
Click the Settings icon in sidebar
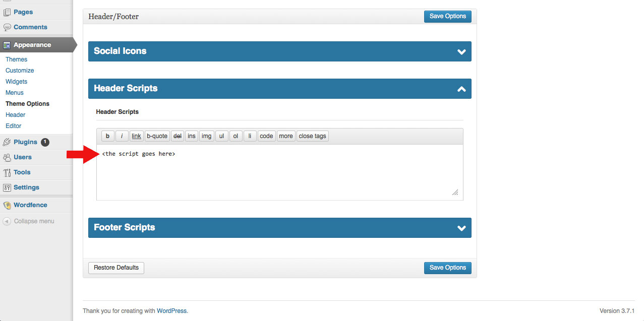coord(7,187)
